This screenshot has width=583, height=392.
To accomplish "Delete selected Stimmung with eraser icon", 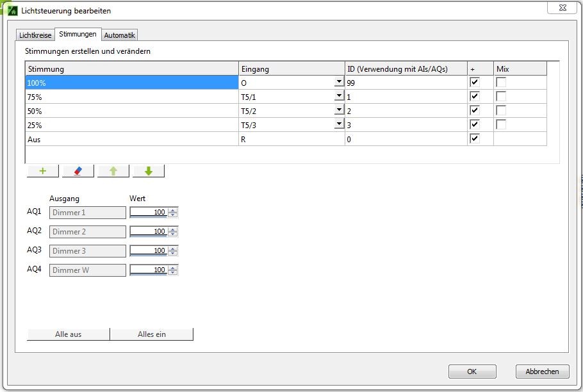I will tap(78, 171).
